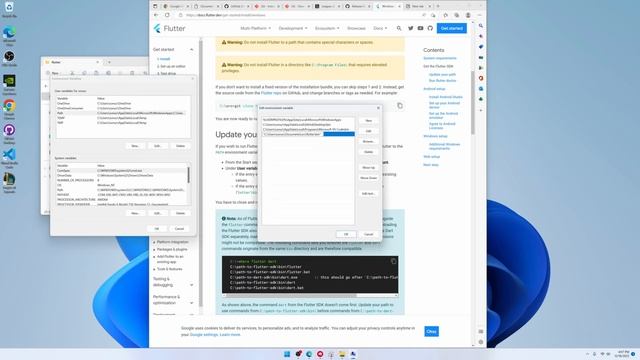Open Multi-Platform dropdown in Flutter navbar
This screenshot has width=640, height=360.
tap(256, 28)
